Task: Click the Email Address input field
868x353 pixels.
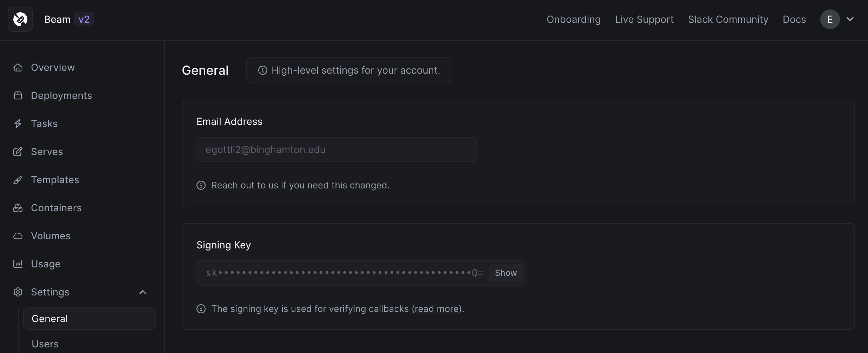Action: [336, 149]
